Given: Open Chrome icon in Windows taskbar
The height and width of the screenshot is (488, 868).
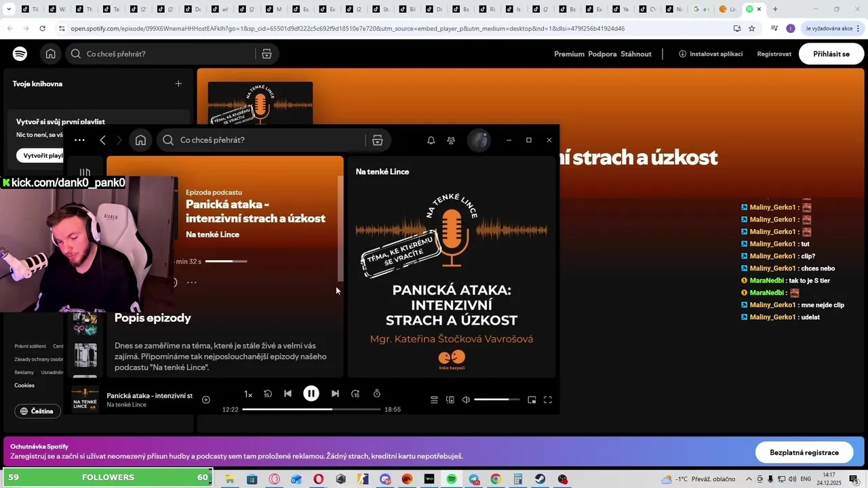Looking at the screenshot, I should tap(496, 479).
